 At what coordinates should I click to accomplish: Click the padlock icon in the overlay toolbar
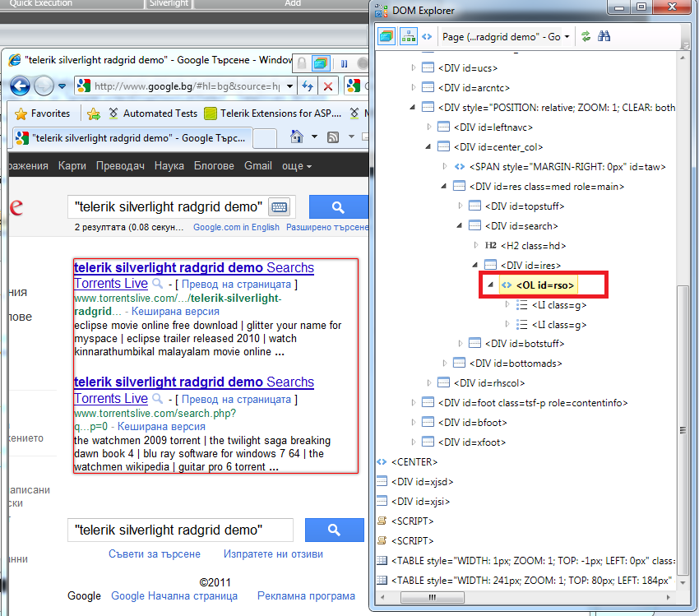coord(302,64)
